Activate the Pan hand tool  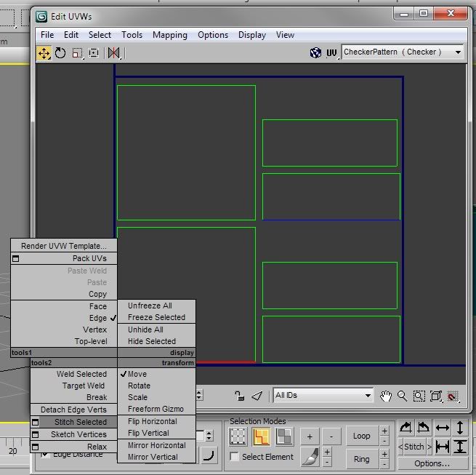click(385, 396)
